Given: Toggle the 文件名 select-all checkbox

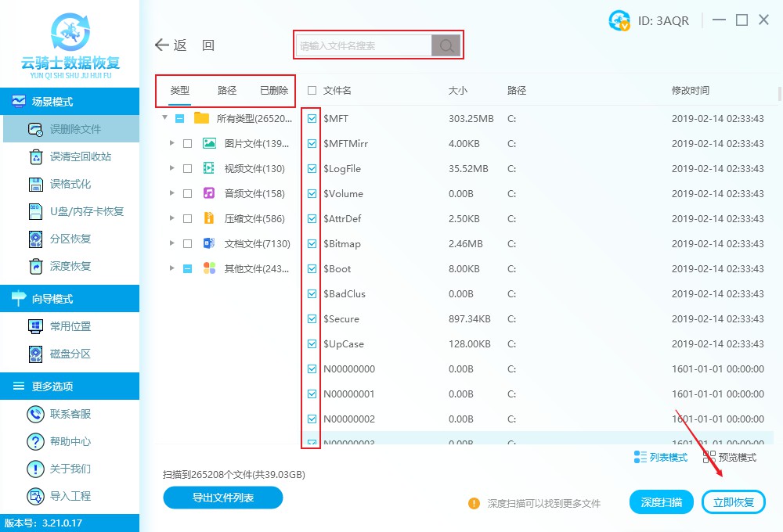Looking at the screenshot, I should coord(310,90).
